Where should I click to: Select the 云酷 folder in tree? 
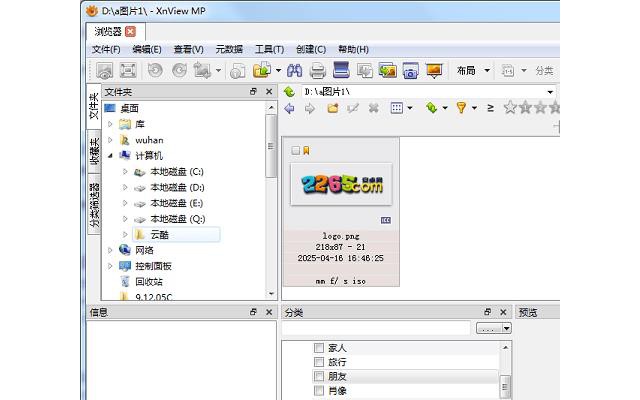point(176,235)
